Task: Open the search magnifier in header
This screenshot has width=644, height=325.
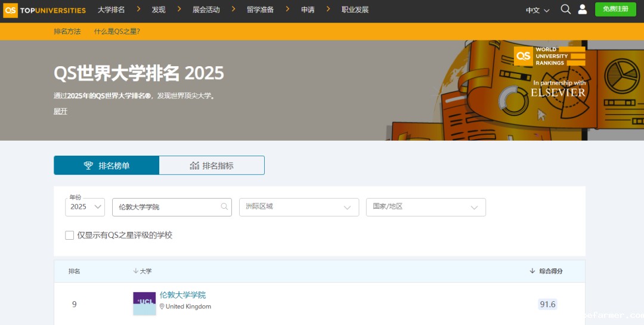Action: coord(565,10)
